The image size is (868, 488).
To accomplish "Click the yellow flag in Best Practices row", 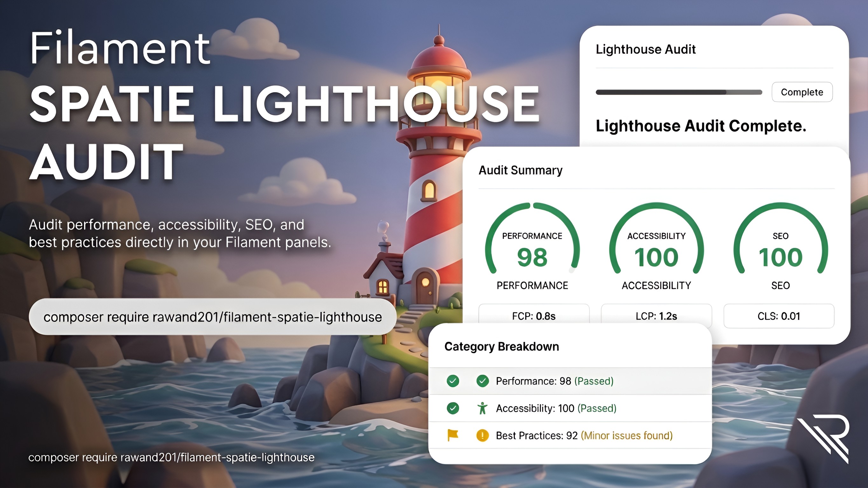I will pos(453,435).
